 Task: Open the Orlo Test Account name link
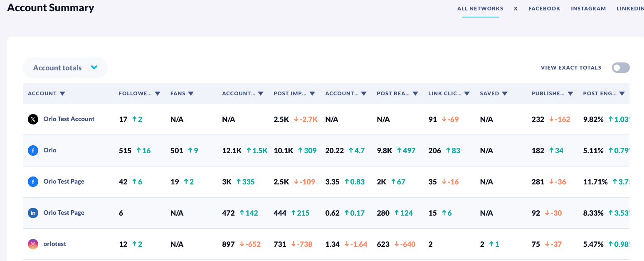click(x=69, y=119)
